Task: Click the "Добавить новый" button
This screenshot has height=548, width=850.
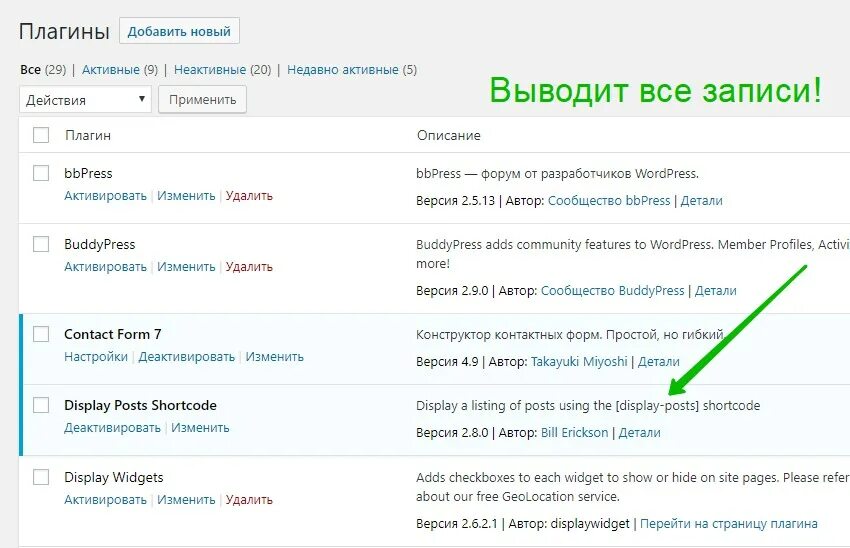Action: pos(179,31)
